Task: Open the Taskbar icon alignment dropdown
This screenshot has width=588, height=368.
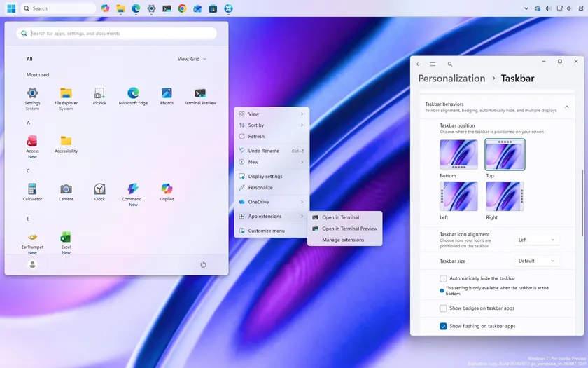Action: 537,240
